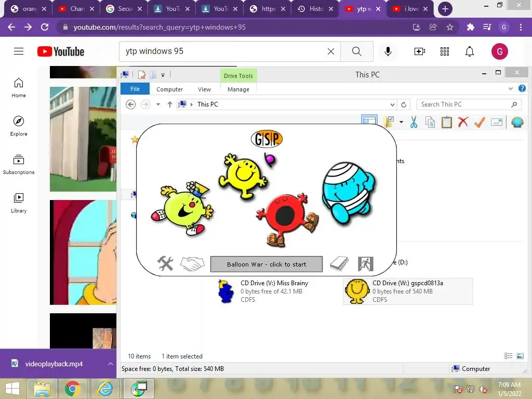Click the handshake icon in the game launcher
Screen dimensions: 532x399
192,263
